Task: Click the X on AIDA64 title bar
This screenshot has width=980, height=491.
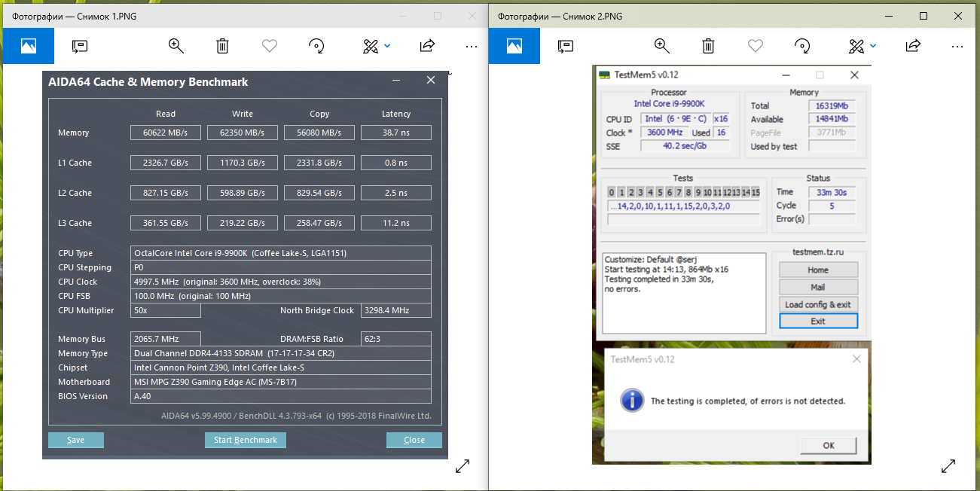Action: [431, 80]
